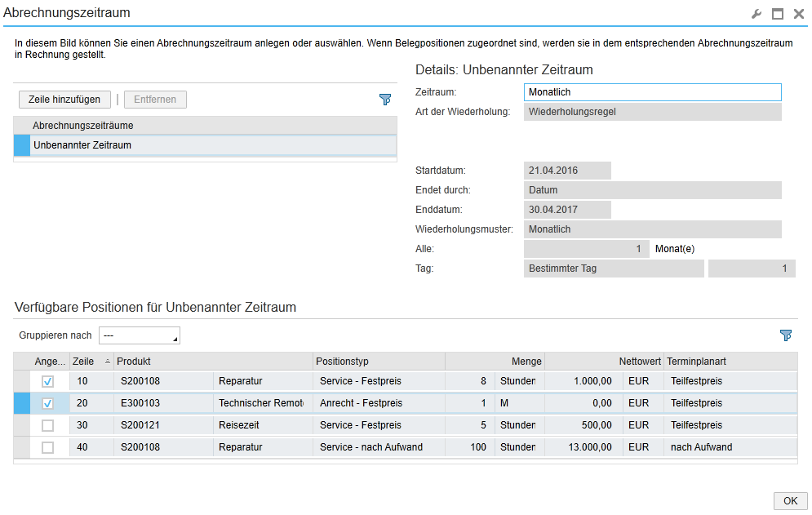Click the unit M cell in row 20
812x515 pixels.
[x=519, y=403]
